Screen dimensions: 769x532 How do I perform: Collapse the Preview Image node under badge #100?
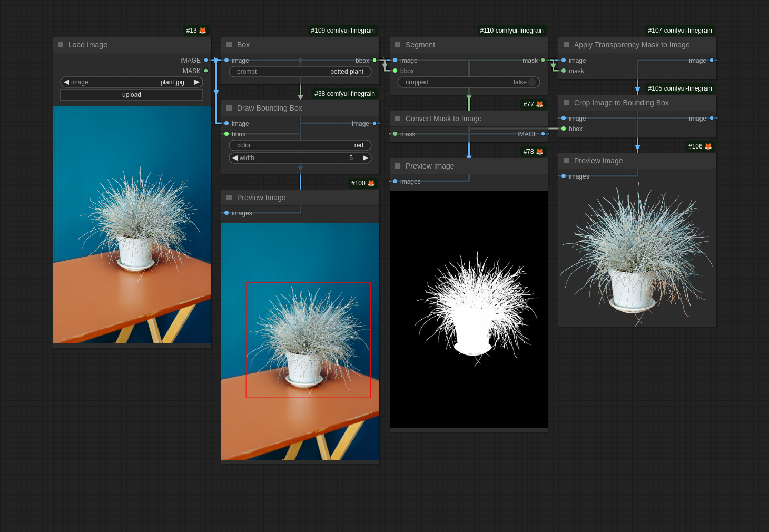pos(229,198)
